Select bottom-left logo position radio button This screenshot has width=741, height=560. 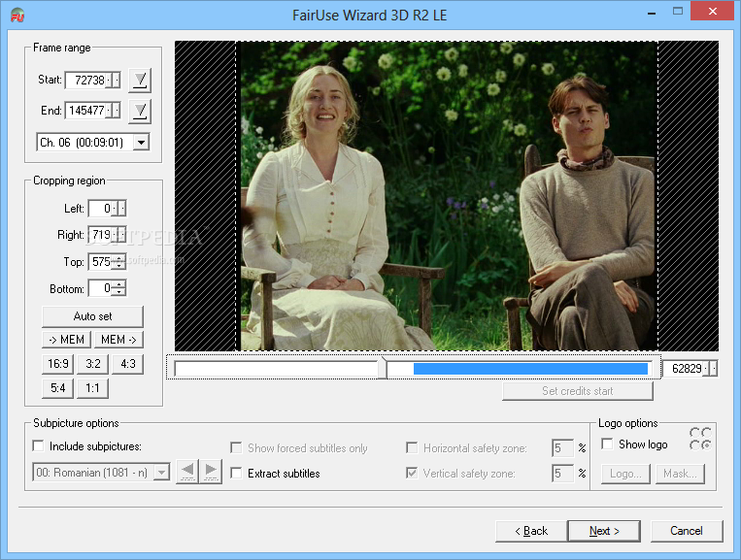(694, 445)
